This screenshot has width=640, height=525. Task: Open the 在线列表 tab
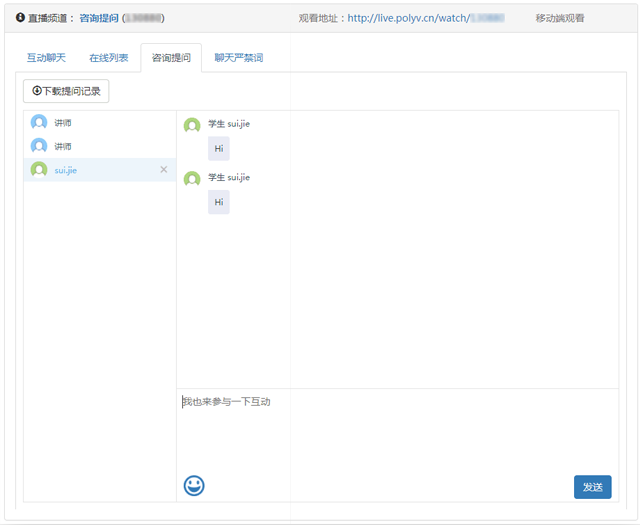point(109,58)
